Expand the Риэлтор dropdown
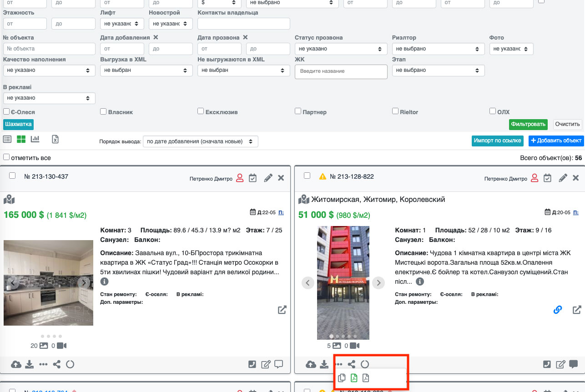Screen dimensions: 585x392 tap(438, 49)
